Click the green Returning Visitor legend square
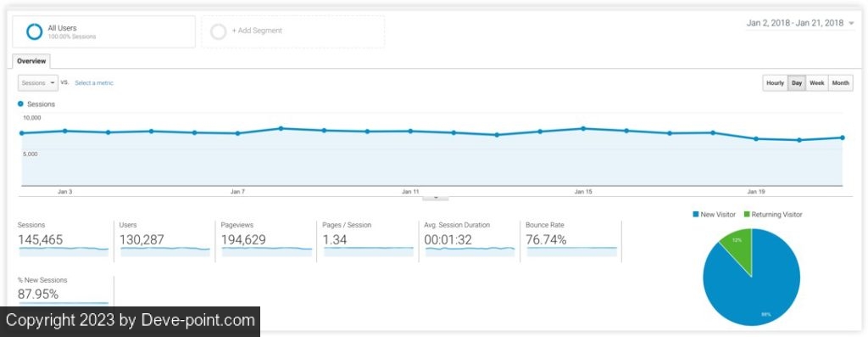Screen dimensions: 868x337 pos(747,215)
